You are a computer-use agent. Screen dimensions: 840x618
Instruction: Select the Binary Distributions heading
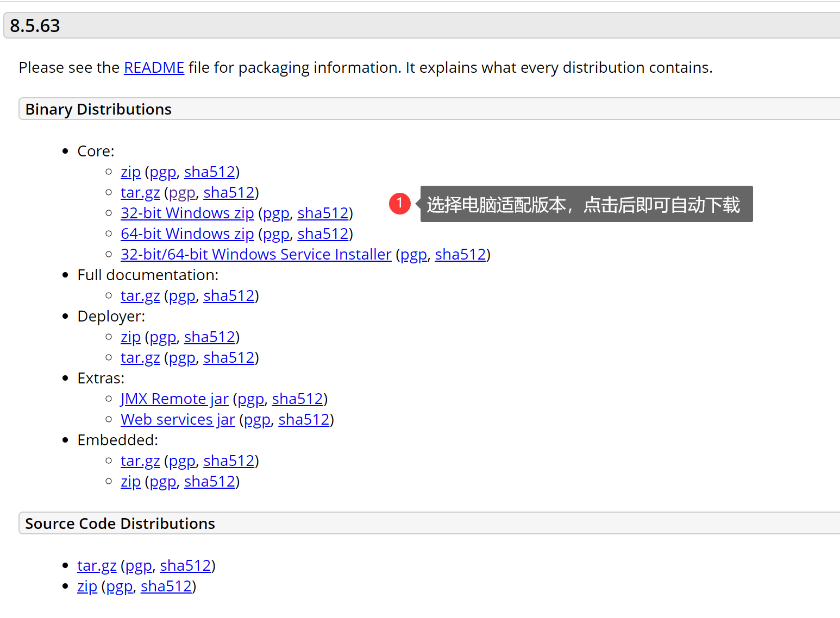98,109
